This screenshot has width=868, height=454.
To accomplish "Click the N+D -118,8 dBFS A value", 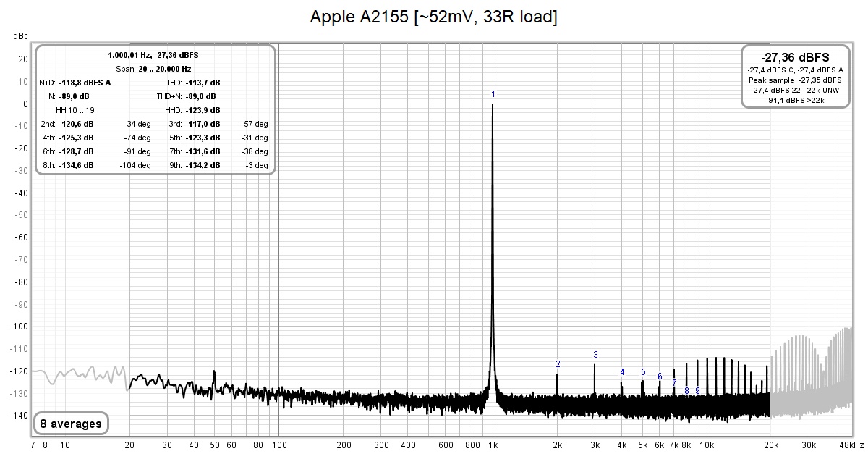I will coord(85,83).
